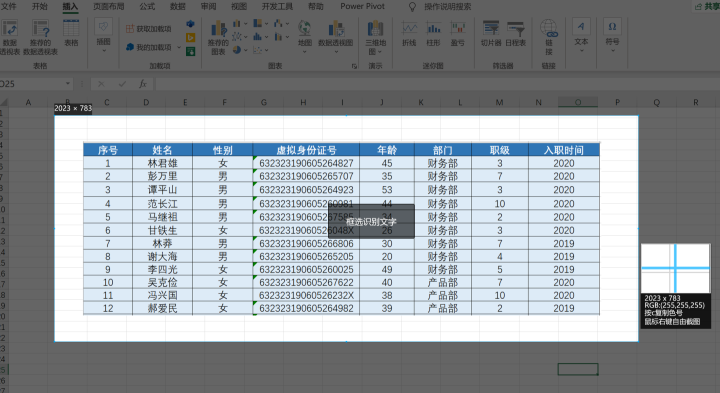Click table header 虚拟身份证号

click(x=306, y=150)
